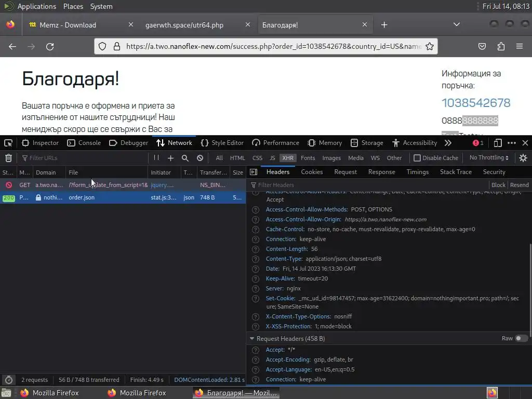The width and height of the screenshot is (532, 399).
Task: Open a new browser tab with plus
Action: tap(384, 25)
